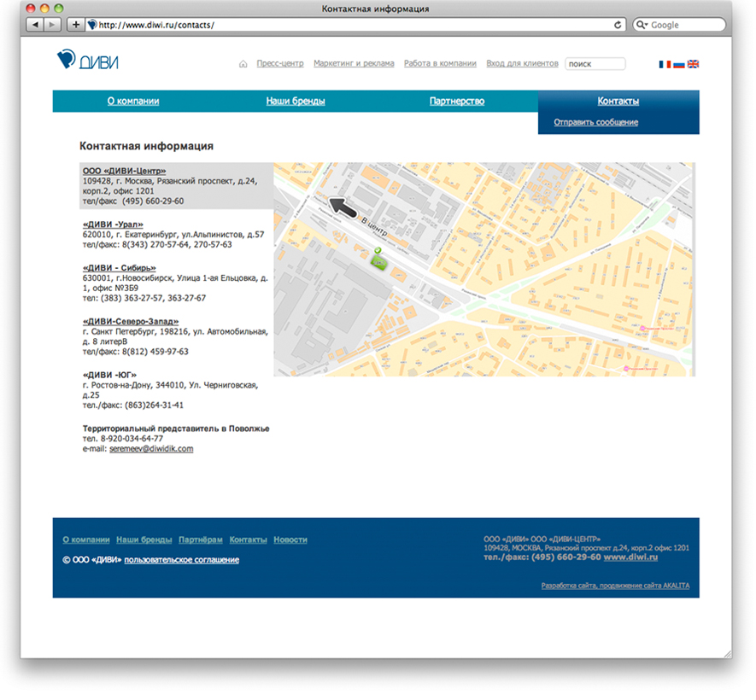Reload the page with the refresh icon

coord(617,25)
